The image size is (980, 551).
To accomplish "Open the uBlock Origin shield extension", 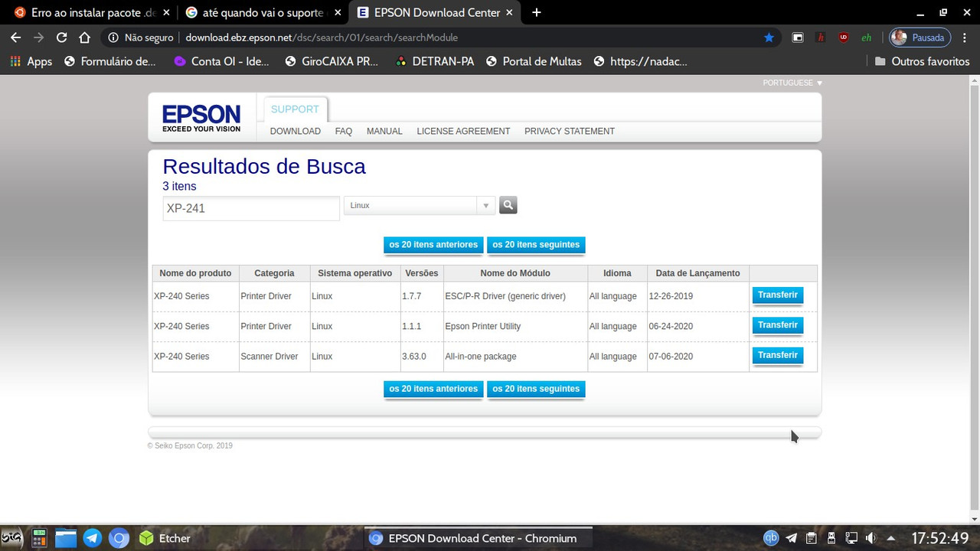I will pos(844,37).
